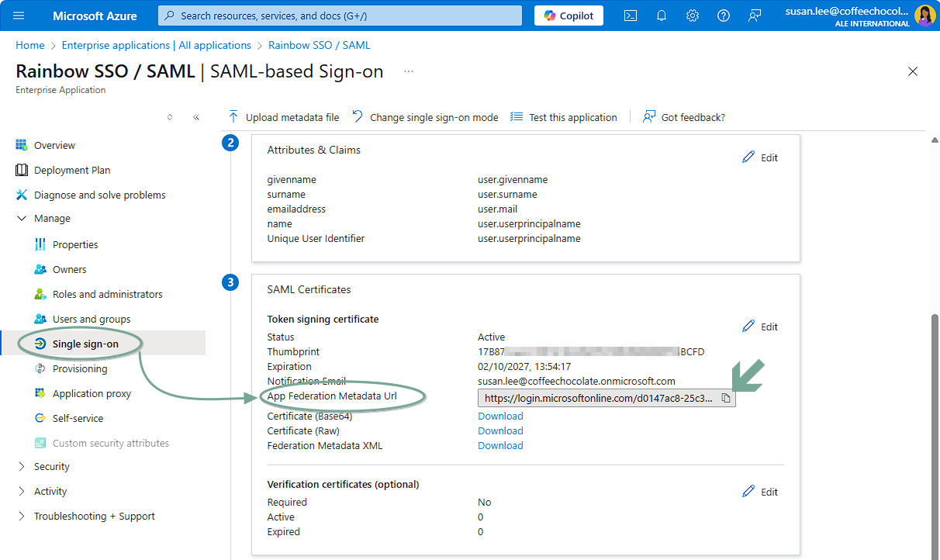Screen dimensions: 940x560
Task: Expand the Security section
Action: 22,467
